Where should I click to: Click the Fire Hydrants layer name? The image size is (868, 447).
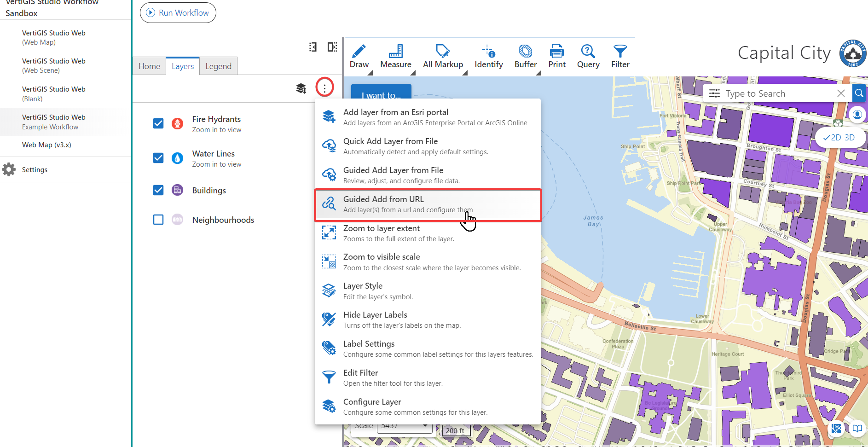click(216, 119)
